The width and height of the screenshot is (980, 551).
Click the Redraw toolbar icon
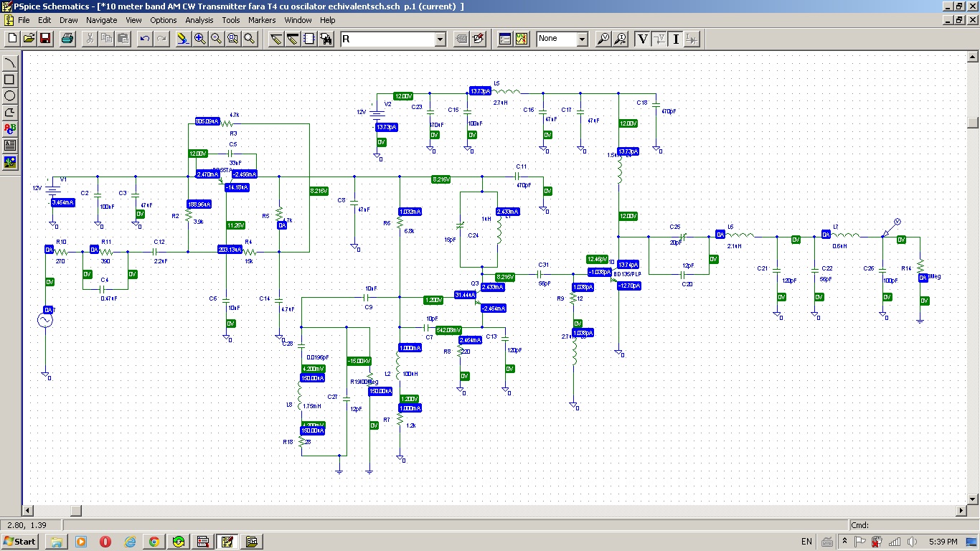point(183,39)
